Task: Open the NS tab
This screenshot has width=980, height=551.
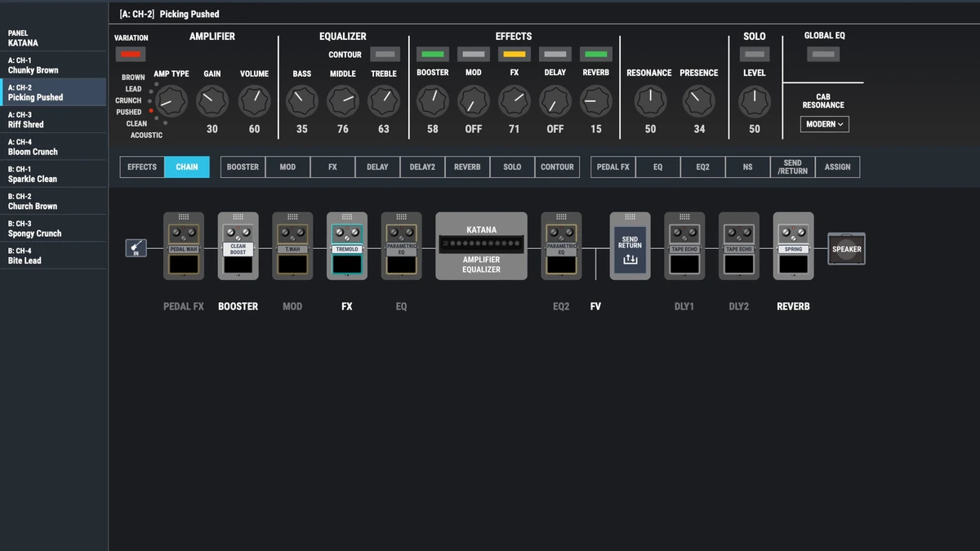Action: [x=747, y=167]
